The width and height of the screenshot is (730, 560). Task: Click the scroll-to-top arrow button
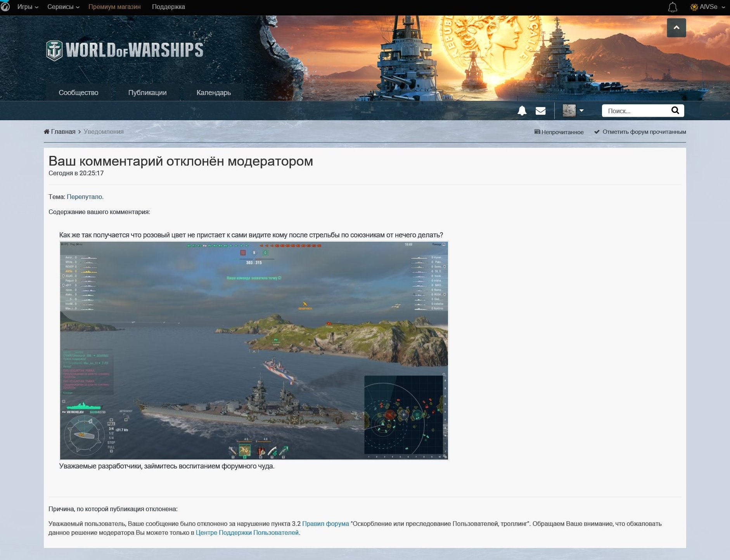676,28
